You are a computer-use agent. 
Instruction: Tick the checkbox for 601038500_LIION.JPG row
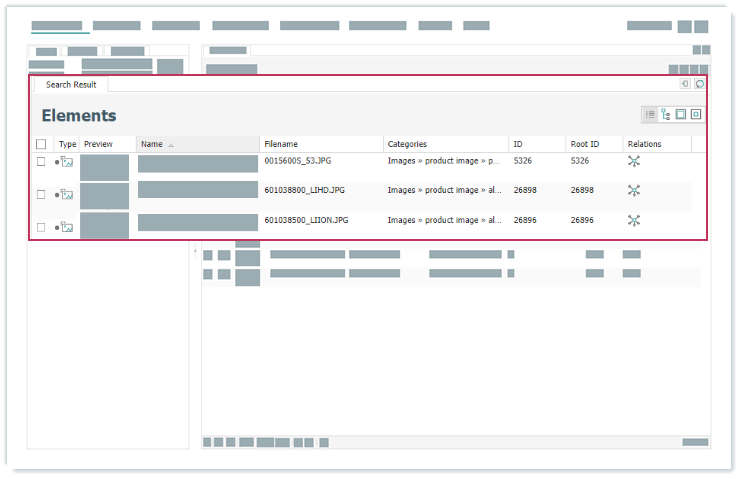tap(41, 227)
